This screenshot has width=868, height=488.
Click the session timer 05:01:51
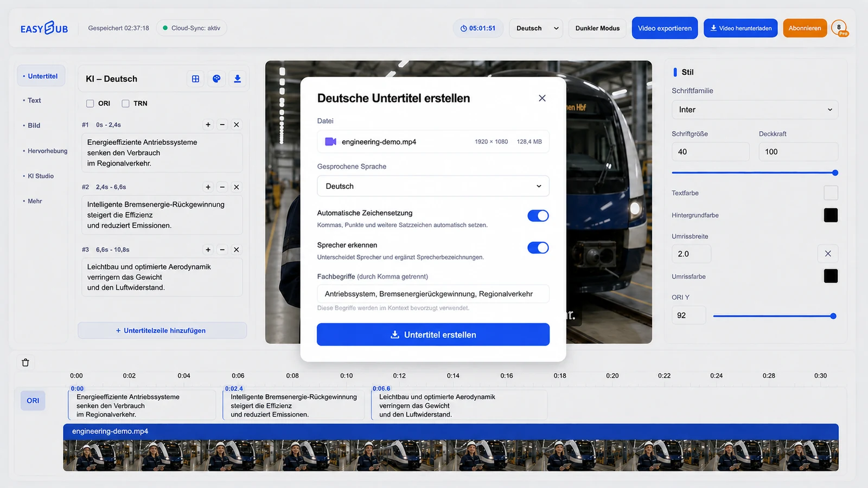click(x=478, y=28)
